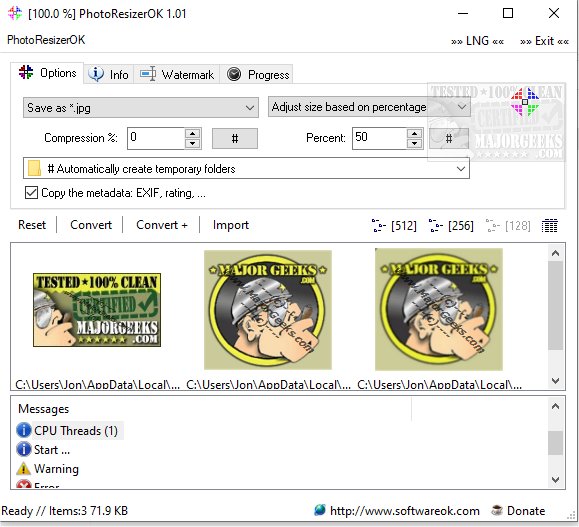The height and width of the screenshot is (527, 579).
Task: Select the CPU Threads (1) message
Action: [x=76, y=431]
